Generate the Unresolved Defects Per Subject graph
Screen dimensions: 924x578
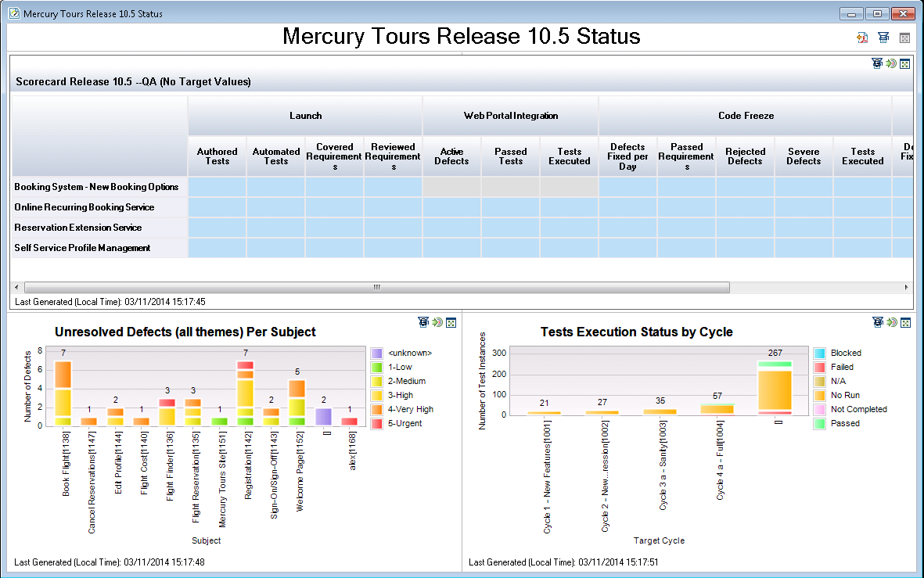(x=423, y=321)
